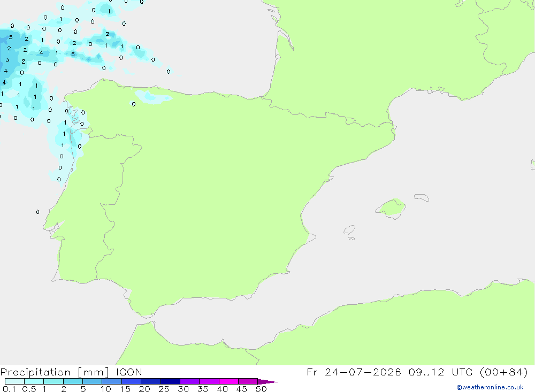The height and width of the screenshot is (392, 535).
Task: Click the 40–45 mm magenta legend swatch
Action: tap(228, 381)
